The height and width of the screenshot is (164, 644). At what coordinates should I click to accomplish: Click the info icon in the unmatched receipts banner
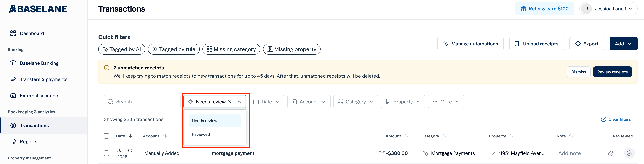107,68
